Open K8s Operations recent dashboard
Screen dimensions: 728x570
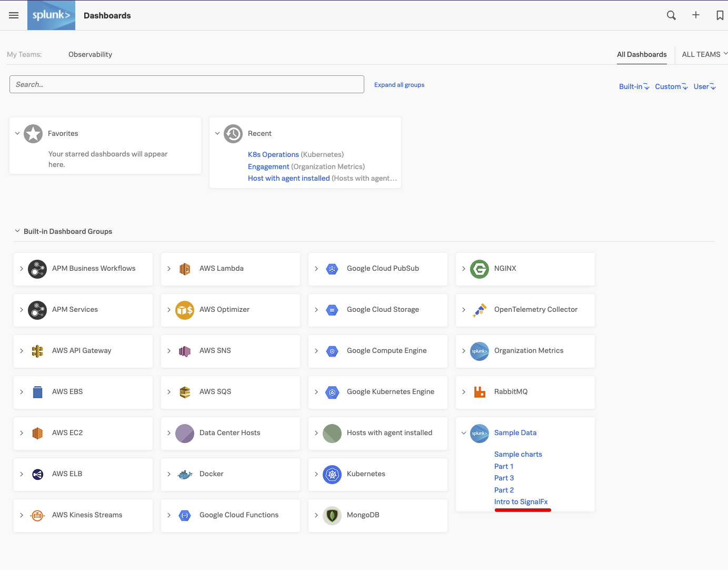(273, 154)
